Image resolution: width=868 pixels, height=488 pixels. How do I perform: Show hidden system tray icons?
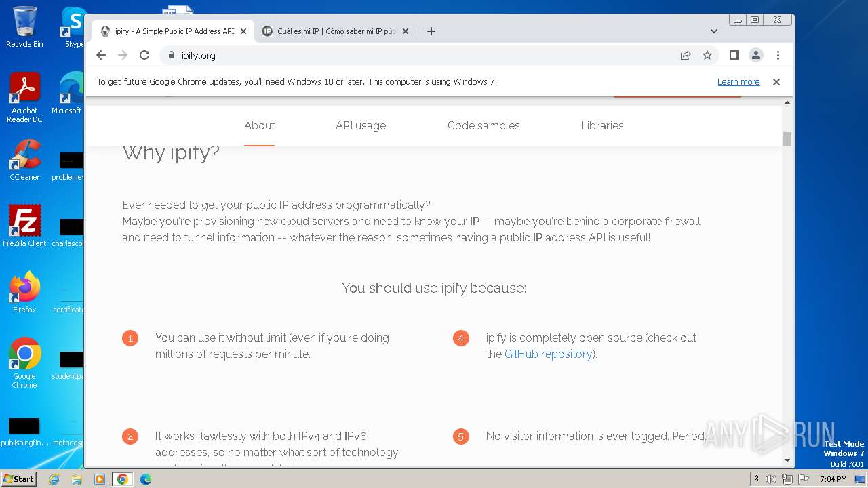click(756, 479)
